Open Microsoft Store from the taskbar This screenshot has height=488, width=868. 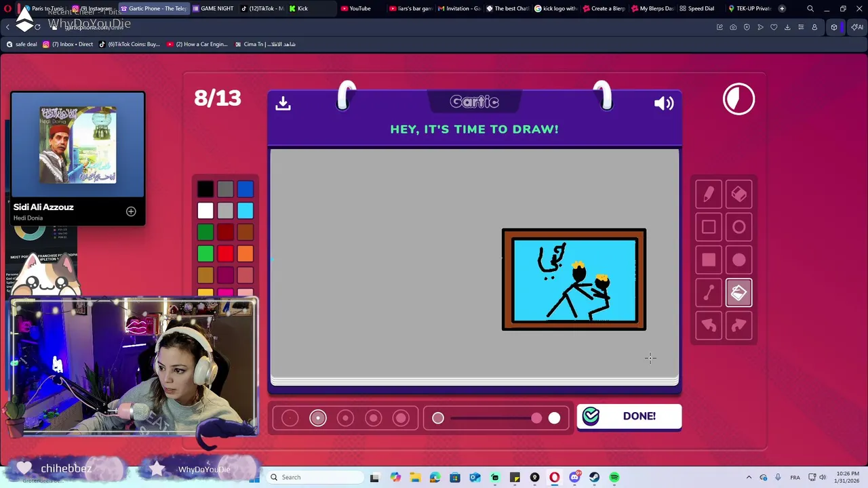[x=455, y=477]
